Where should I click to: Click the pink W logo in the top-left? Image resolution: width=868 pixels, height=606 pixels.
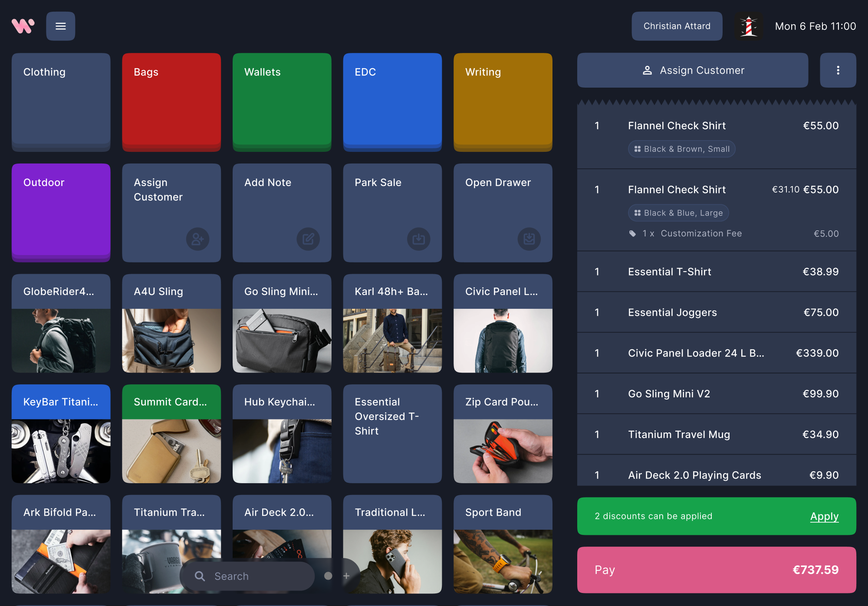[23, 26]
